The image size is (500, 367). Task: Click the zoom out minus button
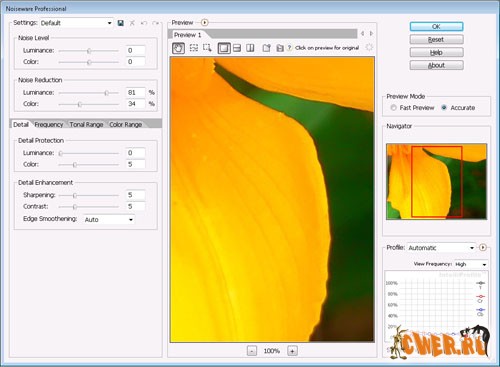point(252,351)
